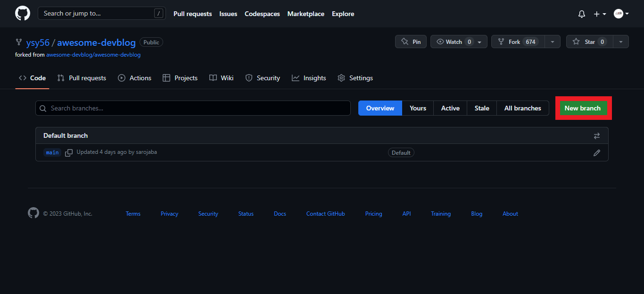Open the Status footer link

point(246,214)
